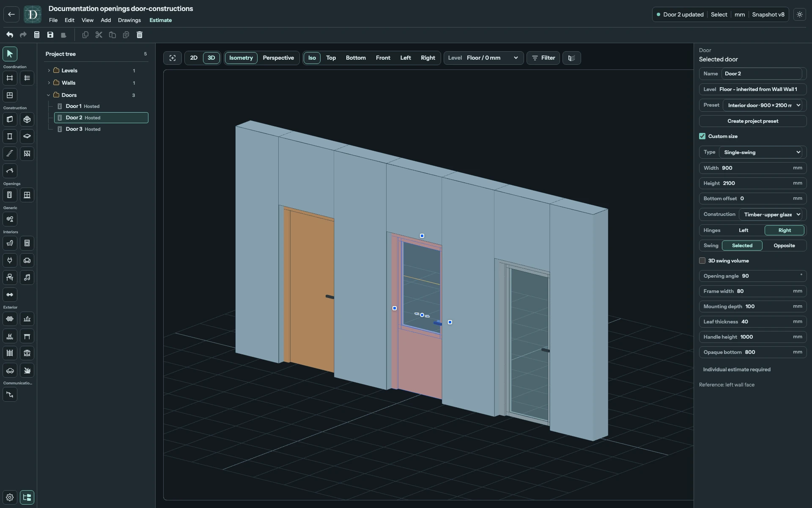This screenshot has height=508, width=812.
Task: Select the swimming pool exterior tool
Action: click(x=10, y=336)
